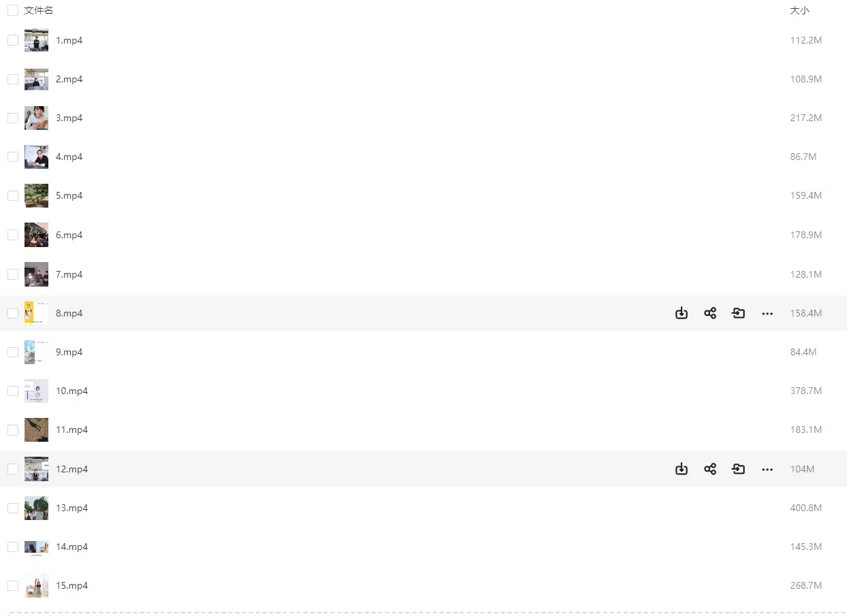The height and width of the screenshot is (616, 847).
Task: Sort by 大小 column header
Action: [799, 10]
